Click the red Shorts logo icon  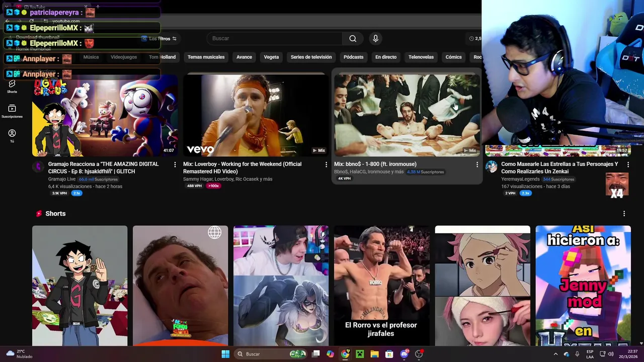(x=39, y=214)
